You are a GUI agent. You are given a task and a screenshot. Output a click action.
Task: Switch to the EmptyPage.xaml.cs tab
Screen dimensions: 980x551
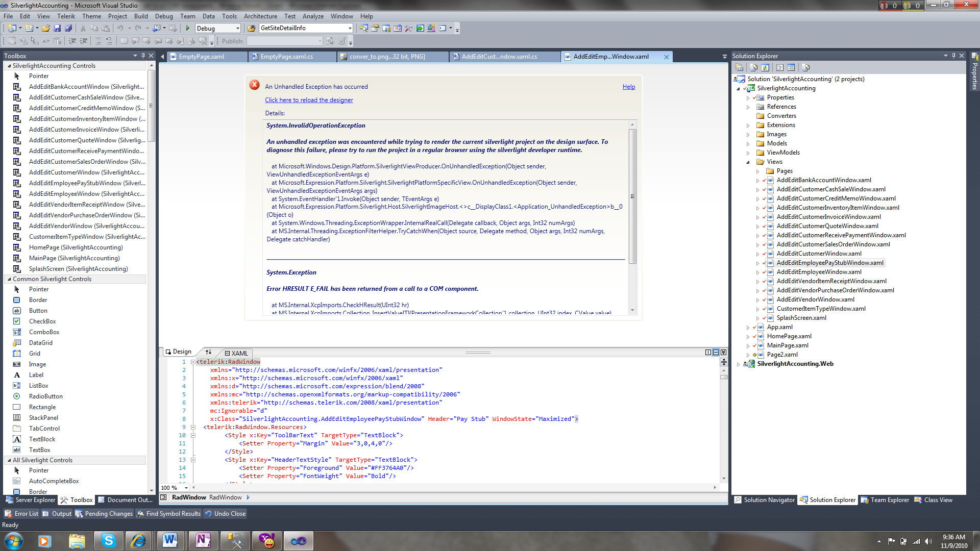point(286,57)
